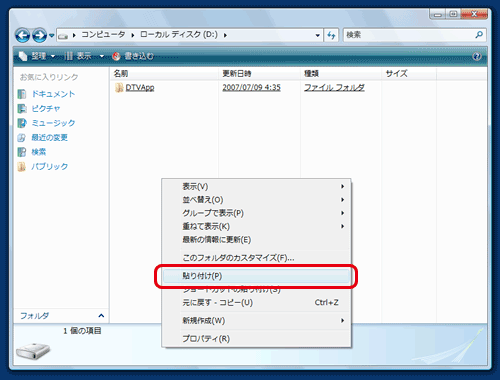This screenshot has height=380, width=500.
Task: Open 最近の変更 favorite link
Action: [x=49, y=138]
